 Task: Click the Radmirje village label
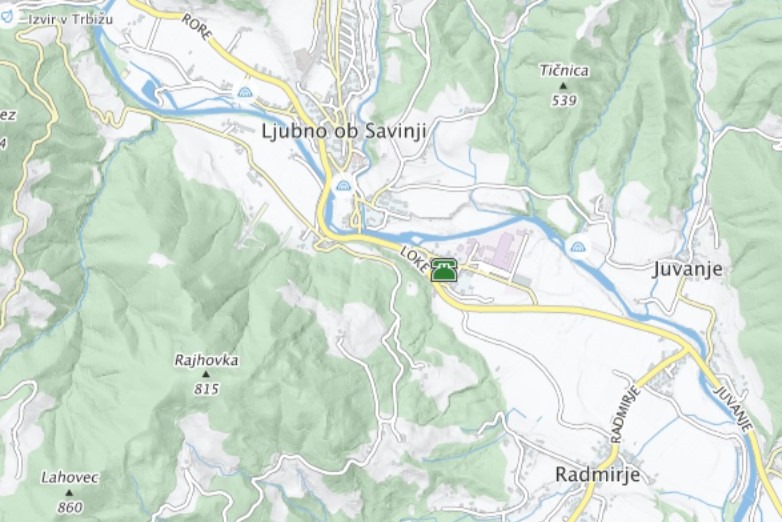(x=597, y=474)
